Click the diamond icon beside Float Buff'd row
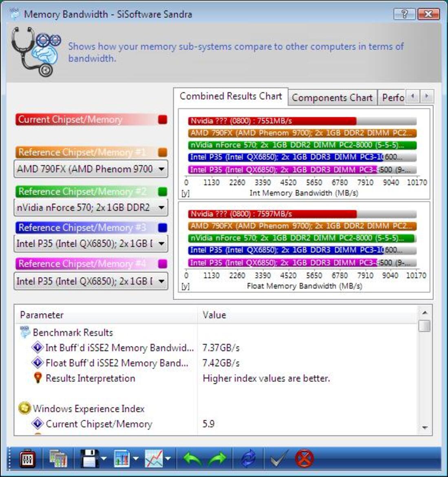The height and width of the screenshot is (477, 448). click(x=38, y=362)
